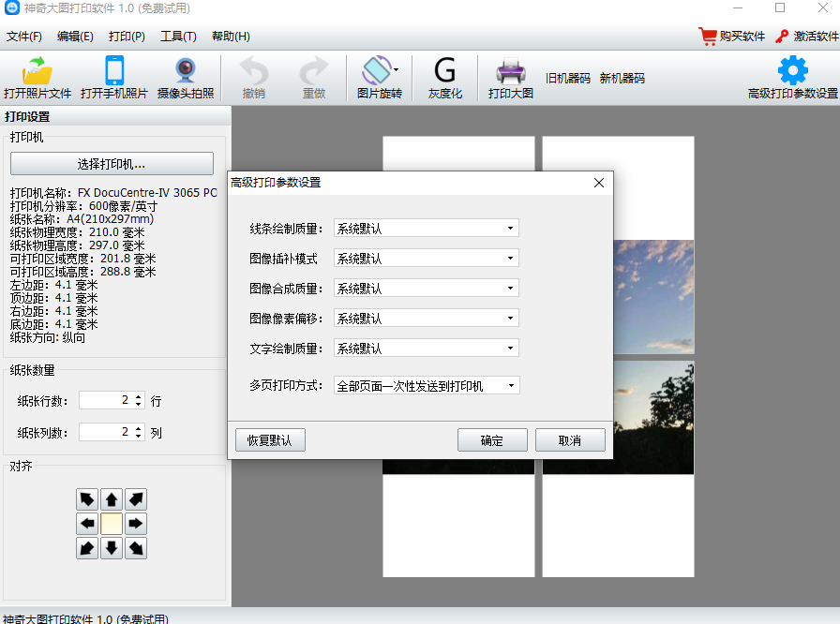Click the image rotate icon

376,71
